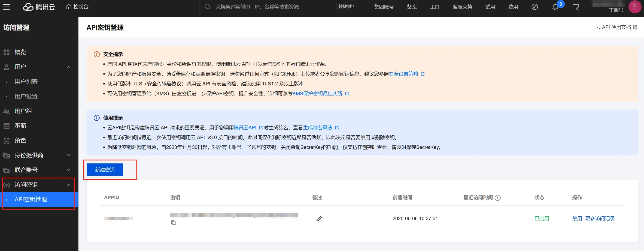
Task: Click the 策略 policy icon
Action: (7, 126)
